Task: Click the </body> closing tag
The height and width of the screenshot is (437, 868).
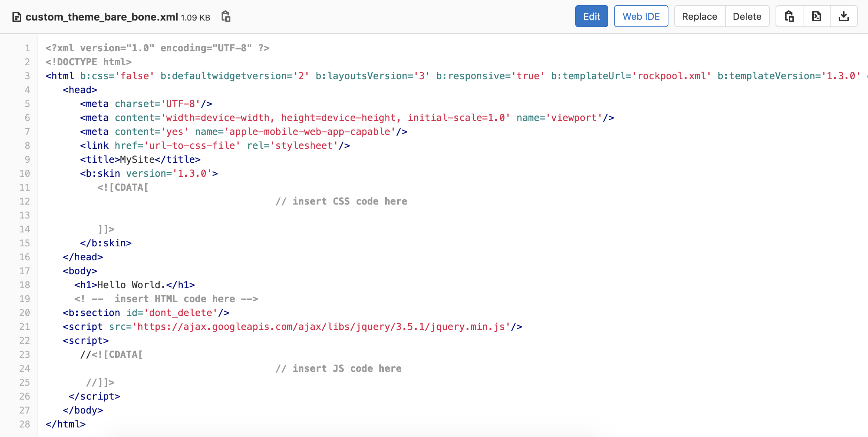Action: tap(83, 410)
